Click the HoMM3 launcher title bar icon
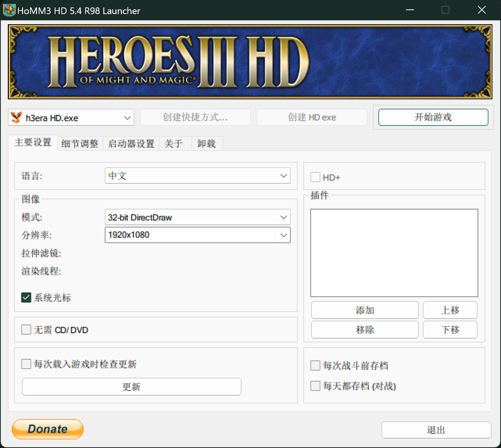This screenshot has width=501, height=448. coord(9,10)
